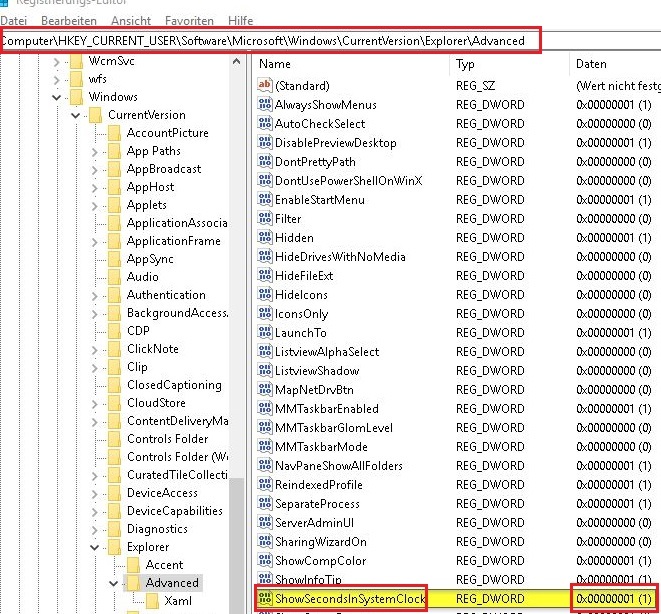Select the Audio folder icon
This screenshot has width=661, height=614.
point(114,277)
